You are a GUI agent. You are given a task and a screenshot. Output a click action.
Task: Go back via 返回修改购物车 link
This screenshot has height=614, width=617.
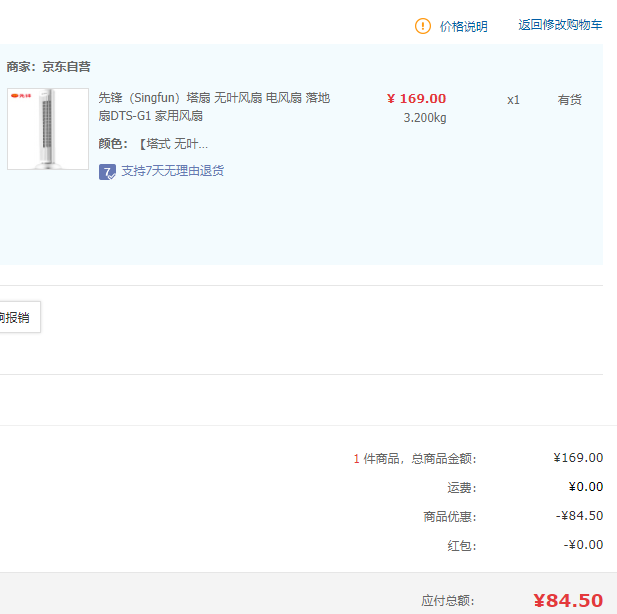coord(560,26)
